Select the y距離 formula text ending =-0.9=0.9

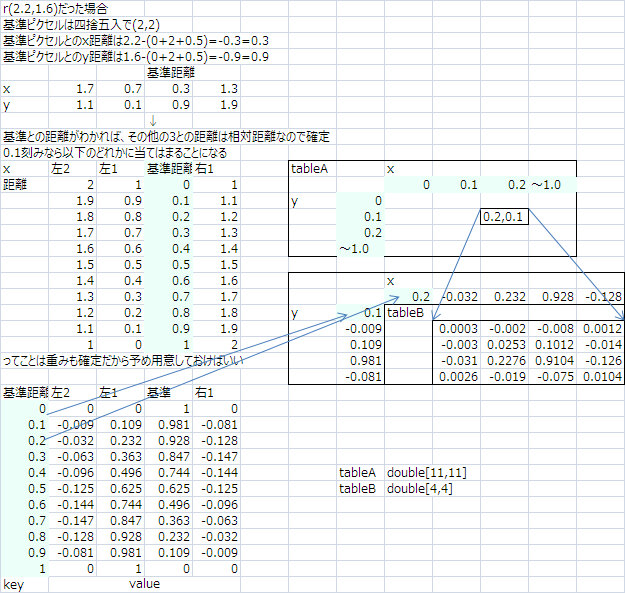pyautogui.click(x=136, y=57)
